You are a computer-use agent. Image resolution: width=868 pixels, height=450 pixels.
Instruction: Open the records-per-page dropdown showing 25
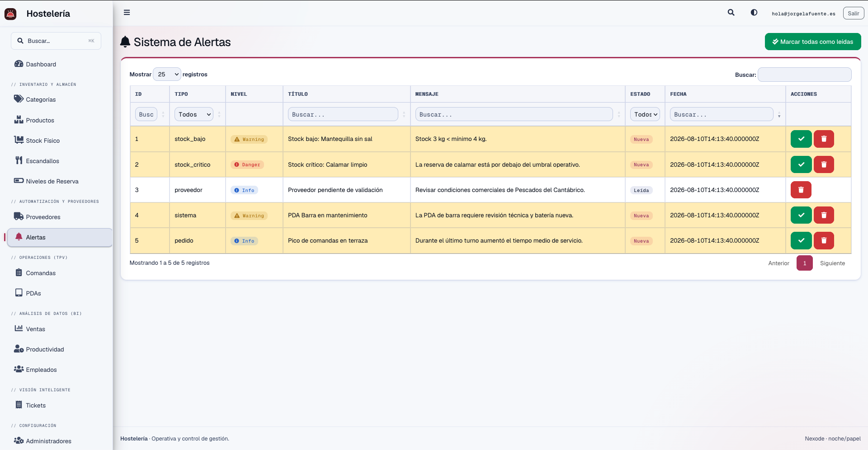[167, 74]
